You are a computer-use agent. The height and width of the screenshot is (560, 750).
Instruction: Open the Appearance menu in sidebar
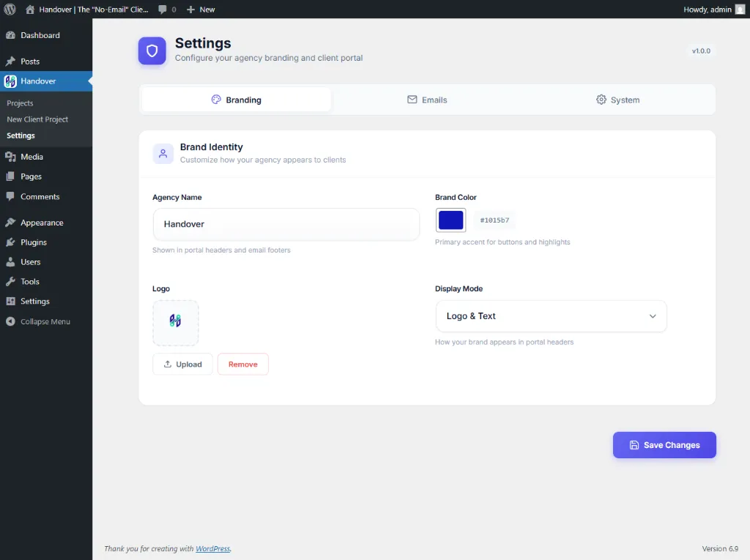pyautogui.click(x=41, y=223)
